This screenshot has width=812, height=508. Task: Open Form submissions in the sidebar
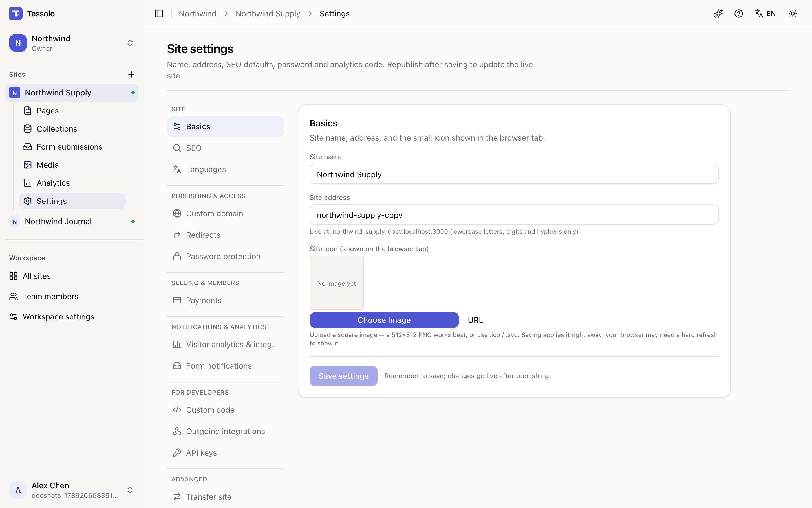coord(72,147)
